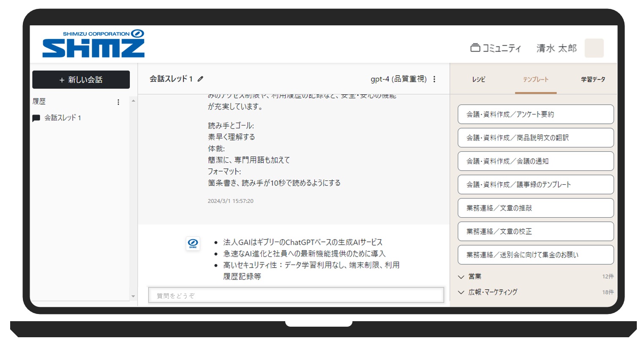
Task: Click the 質問をどうぞ input field
Action: pyautogui.click(x=296, y=295)
